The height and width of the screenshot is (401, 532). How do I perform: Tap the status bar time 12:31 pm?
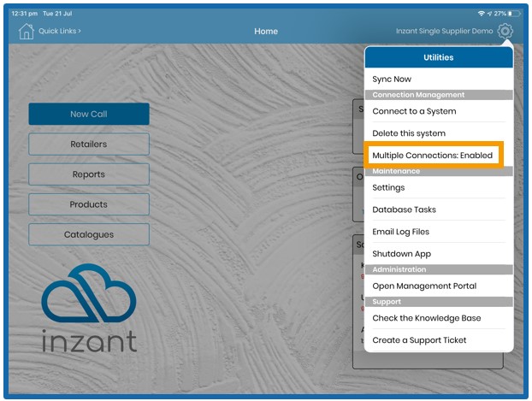pyautogui.click(x=25, y=14)
